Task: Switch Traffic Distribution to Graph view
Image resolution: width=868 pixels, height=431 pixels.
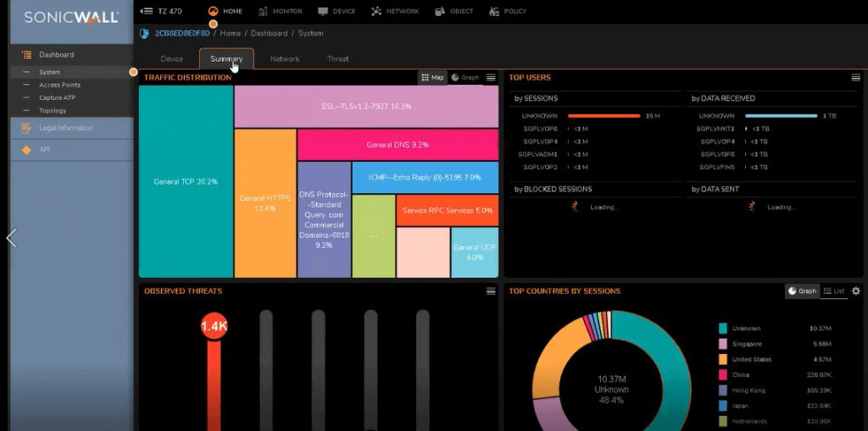Action: (x=465, y=77)
